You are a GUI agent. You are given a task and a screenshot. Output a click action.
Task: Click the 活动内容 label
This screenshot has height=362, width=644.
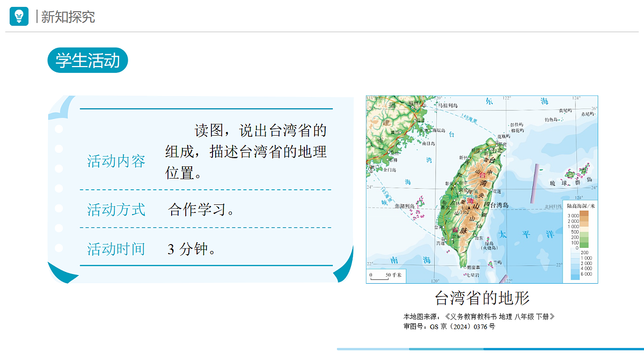(x=116, y=161)
